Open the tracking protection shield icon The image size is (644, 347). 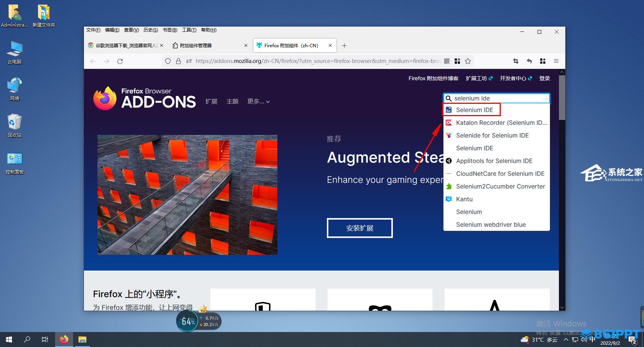168,61
